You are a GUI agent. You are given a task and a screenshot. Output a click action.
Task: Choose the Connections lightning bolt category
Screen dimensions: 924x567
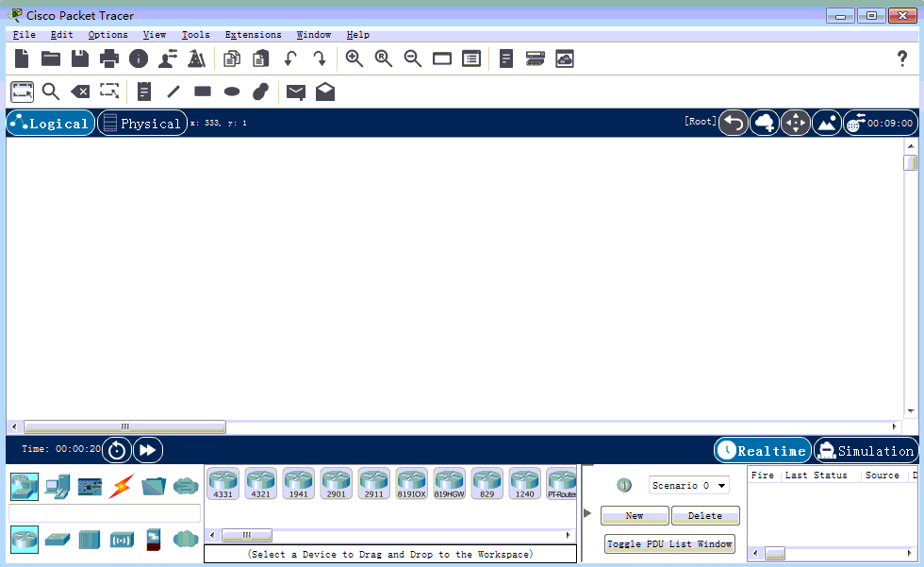click(x=121, y=487)
